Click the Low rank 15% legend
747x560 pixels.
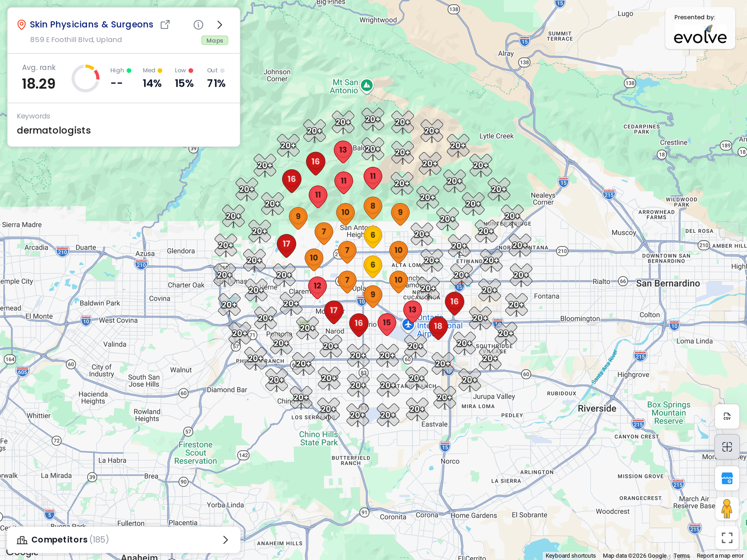click(184, 78)
